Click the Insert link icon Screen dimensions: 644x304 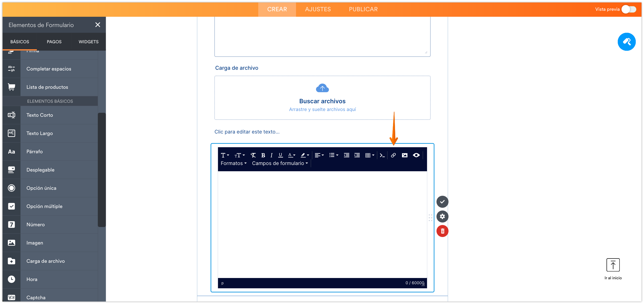pos(393,155)
